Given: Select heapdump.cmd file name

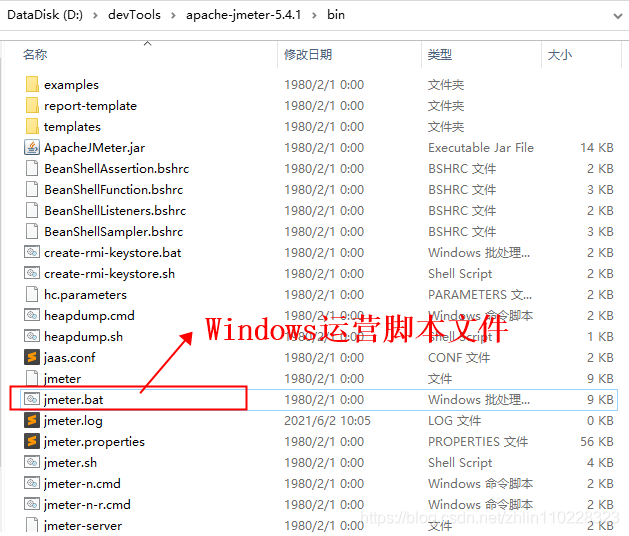Looking at the screenshot, I should (89, 315).
